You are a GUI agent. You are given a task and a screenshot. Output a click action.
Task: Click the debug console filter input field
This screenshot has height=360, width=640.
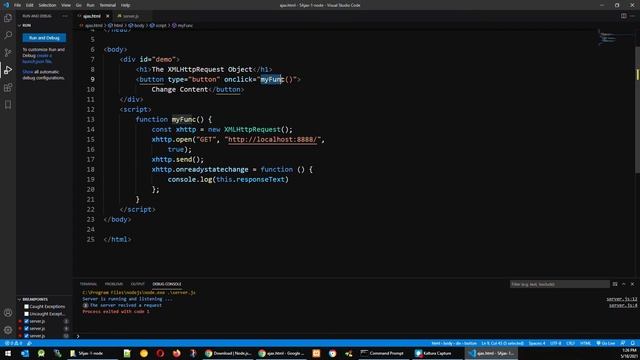[x=559, y=284]
